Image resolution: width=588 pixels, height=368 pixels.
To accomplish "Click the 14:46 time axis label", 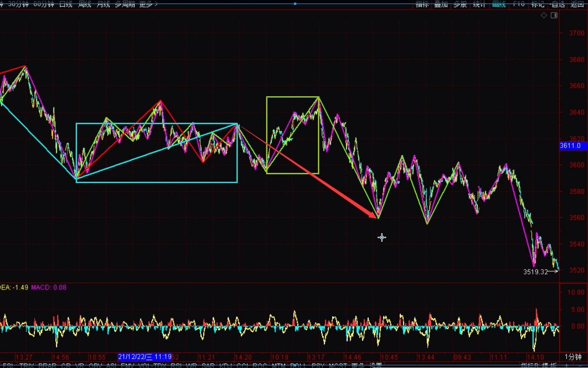I will coord(353,357).
